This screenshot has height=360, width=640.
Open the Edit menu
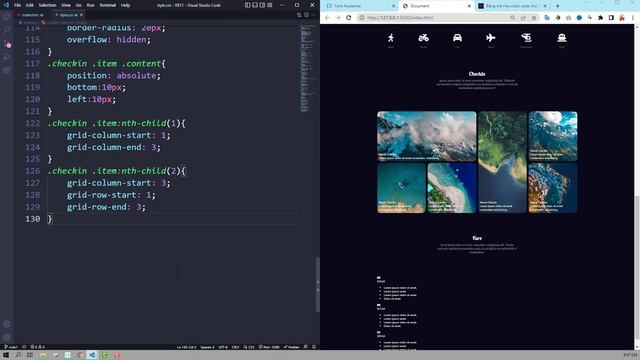[x=30, y=5]
